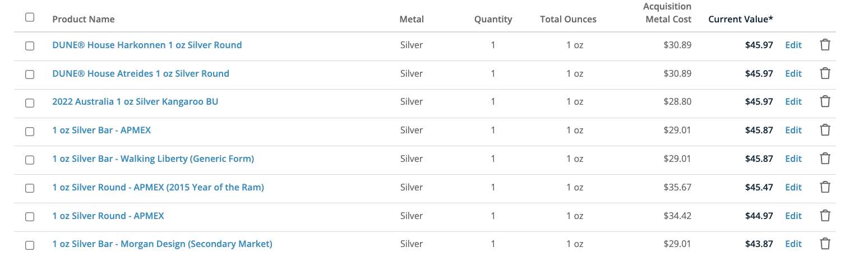Click Edit for 1 oz Silver Round - APMEX
868x270 pixels.
click(793, 216)
